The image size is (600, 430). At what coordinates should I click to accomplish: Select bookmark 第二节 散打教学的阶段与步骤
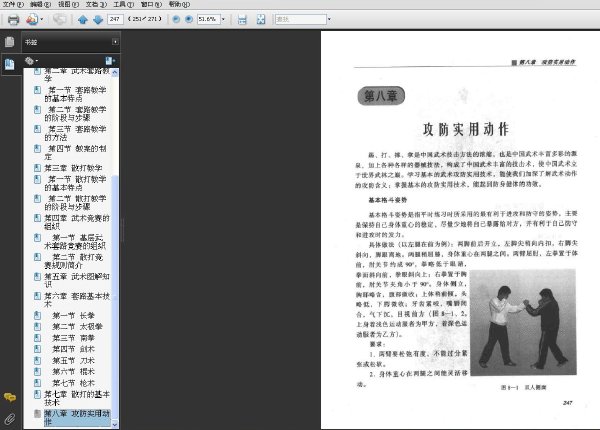click(75, 203)
